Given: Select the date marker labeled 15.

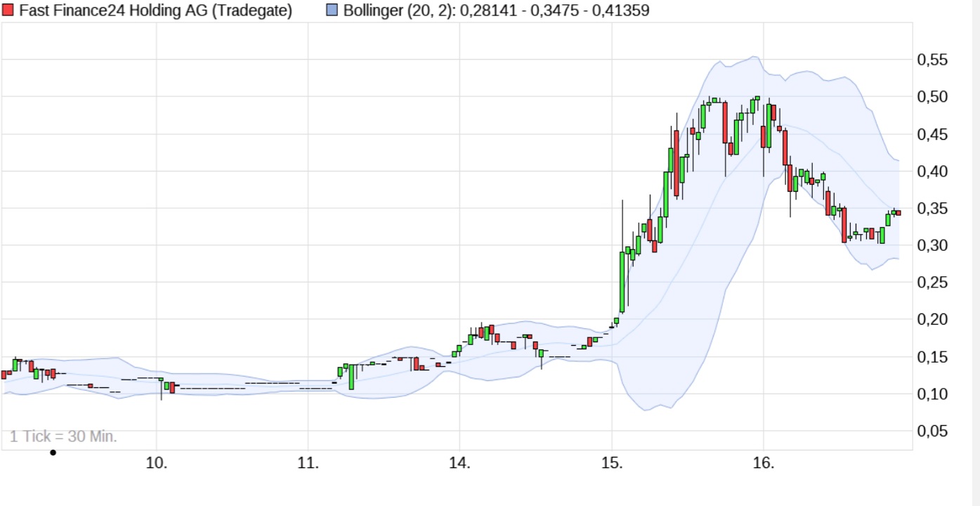Looking at the screenshot, I should click(611, 463).
